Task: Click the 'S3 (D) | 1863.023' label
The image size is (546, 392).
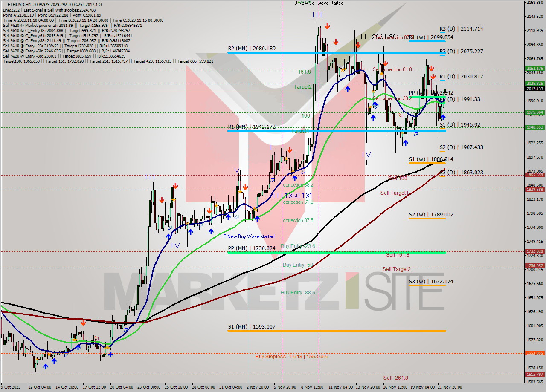Action: coord(462,173)
